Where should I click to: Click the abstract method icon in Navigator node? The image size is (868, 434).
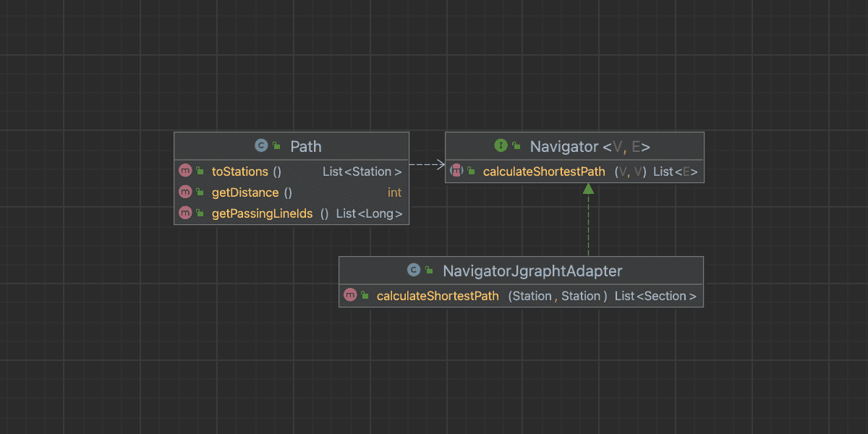tap(456, 171)
